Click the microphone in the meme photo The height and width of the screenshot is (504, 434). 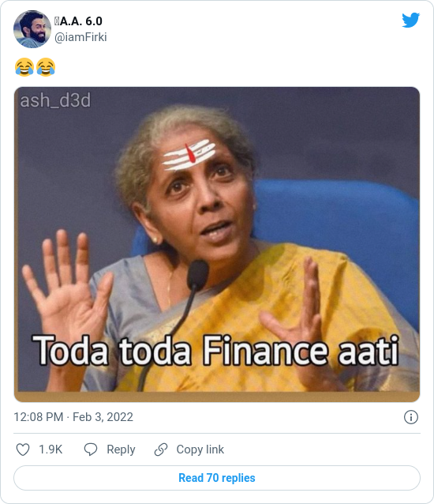[x=197, y=275]
